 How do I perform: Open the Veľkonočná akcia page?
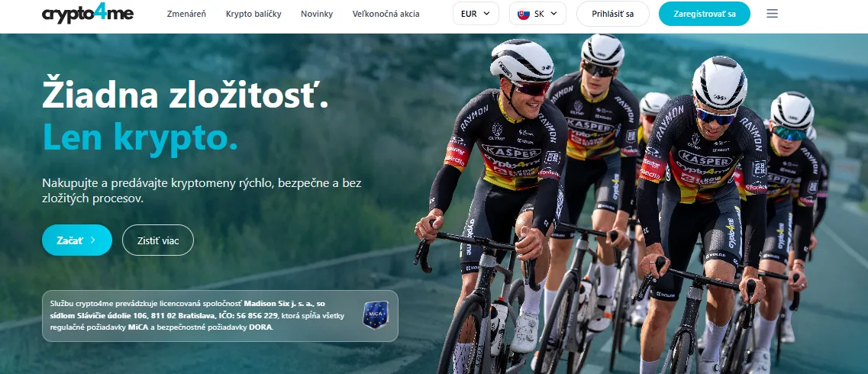coord(386,14)
